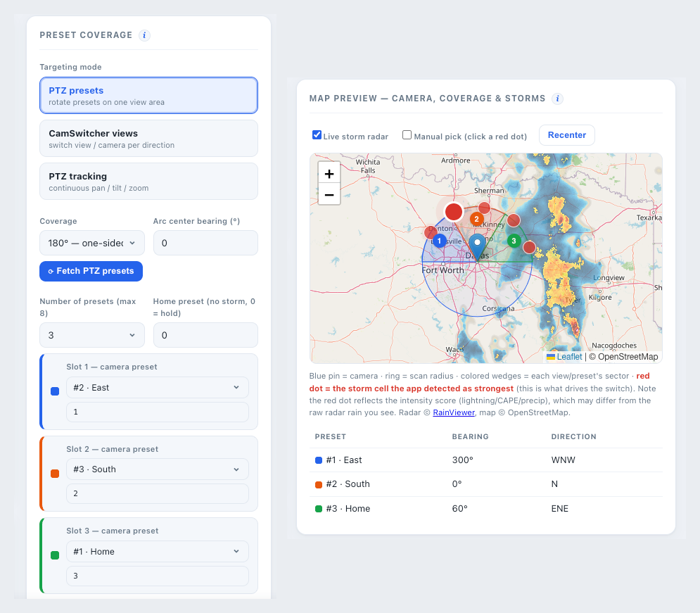
Task: Click the orange marker numbered 2
Action: pyautogui.click(x=476, y=219)
